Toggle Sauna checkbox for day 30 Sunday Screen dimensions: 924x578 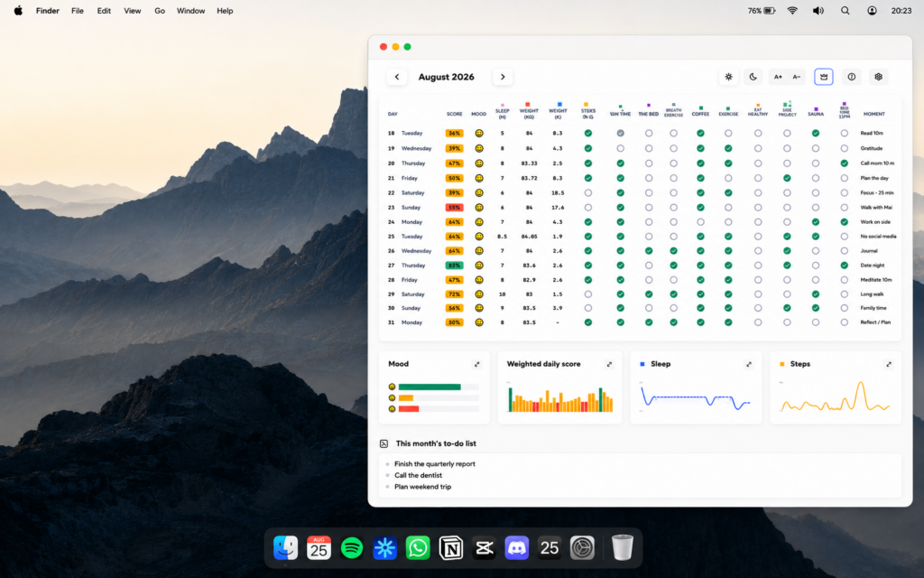tap(816, 308)
